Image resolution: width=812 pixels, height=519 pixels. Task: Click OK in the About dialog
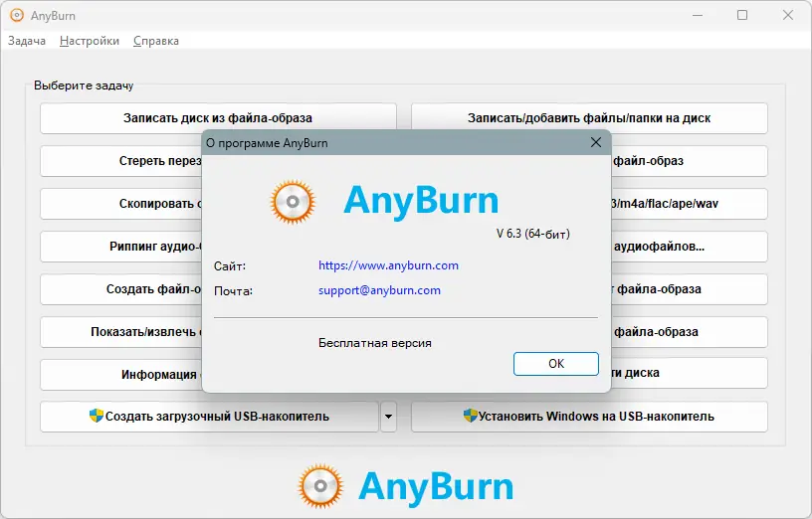555,364
